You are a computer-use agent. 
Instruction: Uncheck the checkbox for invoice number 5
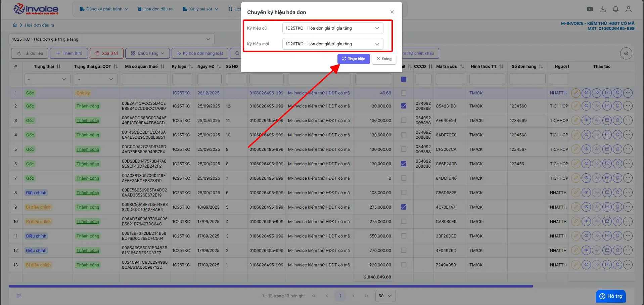coord(404,207)
